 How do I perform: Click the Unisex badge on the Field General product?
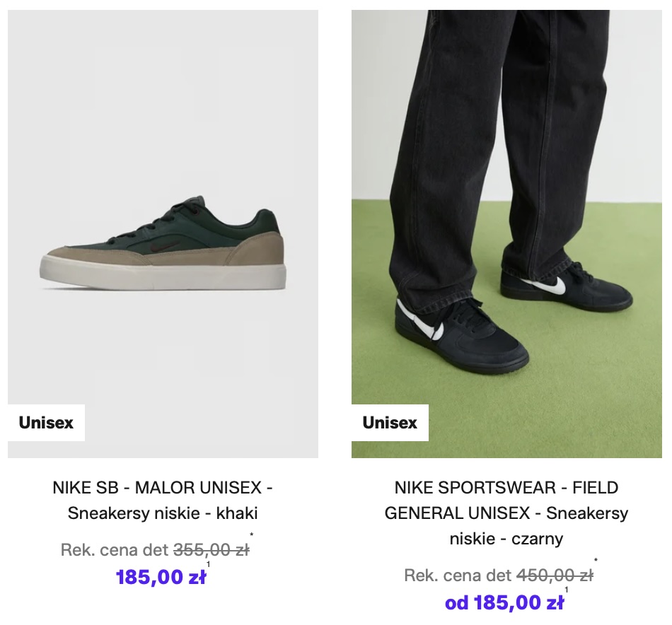pos(390,423)
